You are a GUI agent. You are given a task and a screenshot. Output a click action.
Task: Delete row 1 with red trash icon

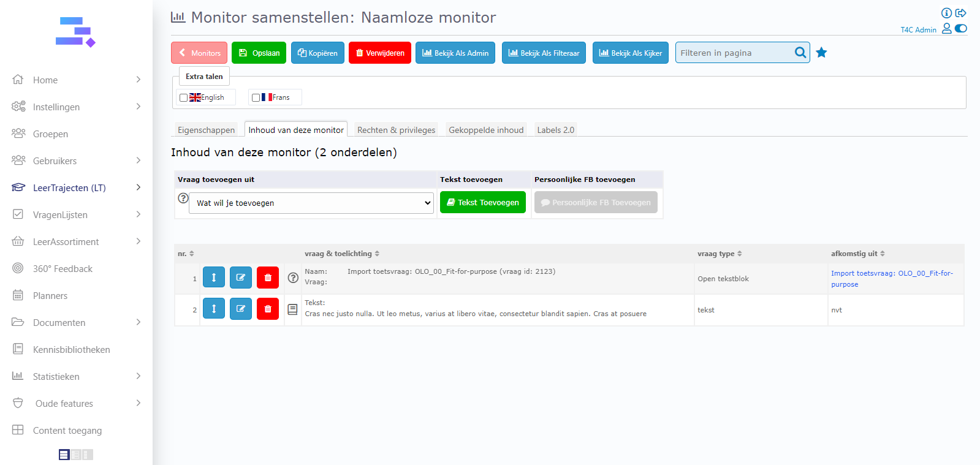click(268, 278)
